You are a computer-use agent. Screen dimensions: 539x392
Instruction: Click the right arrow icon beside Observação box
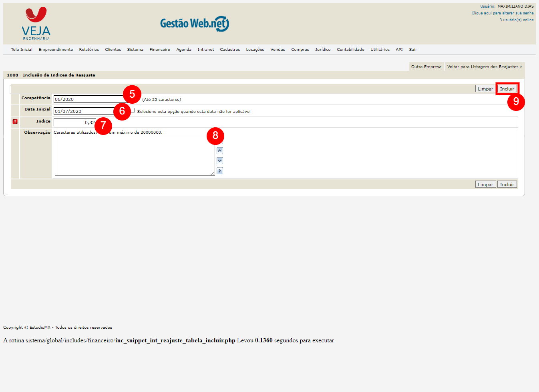pos(219,171)
